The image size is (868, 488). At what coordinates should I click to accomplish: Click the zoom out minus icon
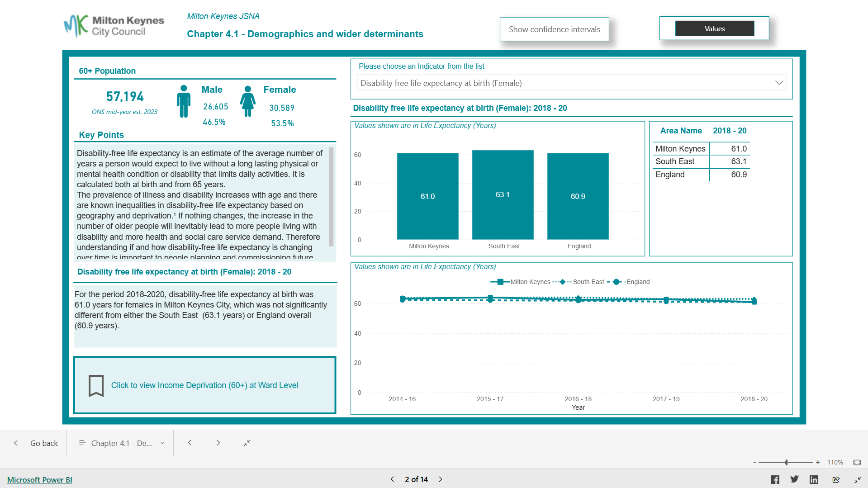click(754, 462)
